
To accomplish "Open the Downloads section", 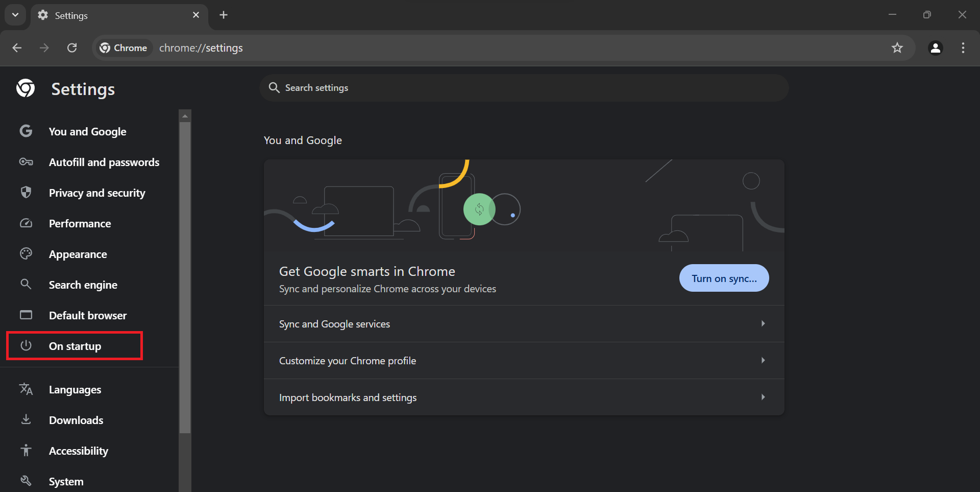I will click(x=76, y=420).
